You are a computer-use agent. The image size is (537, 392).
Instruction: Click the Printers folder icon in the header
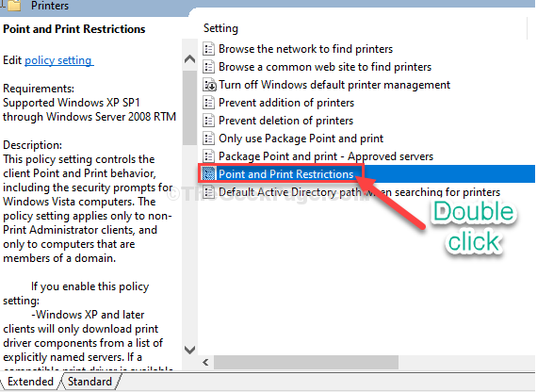tap(14, 5)
